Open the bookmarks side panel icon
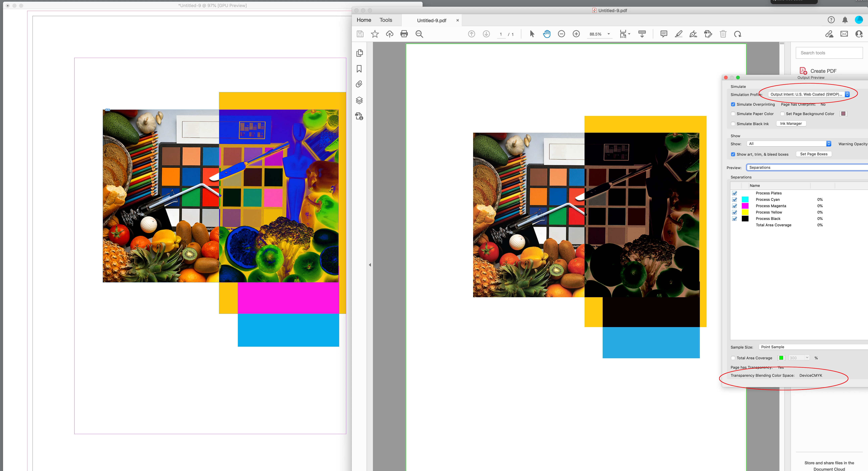Image resolution: width=868 pixels, height=471 pixels. (x=359, y=69)
